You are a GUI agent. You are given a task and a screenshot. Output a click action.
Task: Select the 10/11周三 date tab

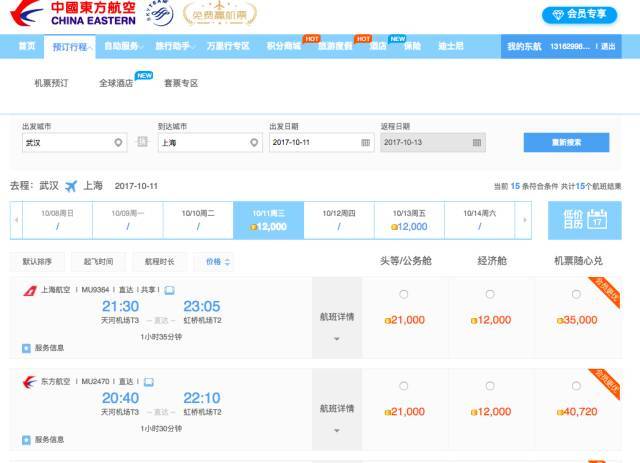click(269, 220)
